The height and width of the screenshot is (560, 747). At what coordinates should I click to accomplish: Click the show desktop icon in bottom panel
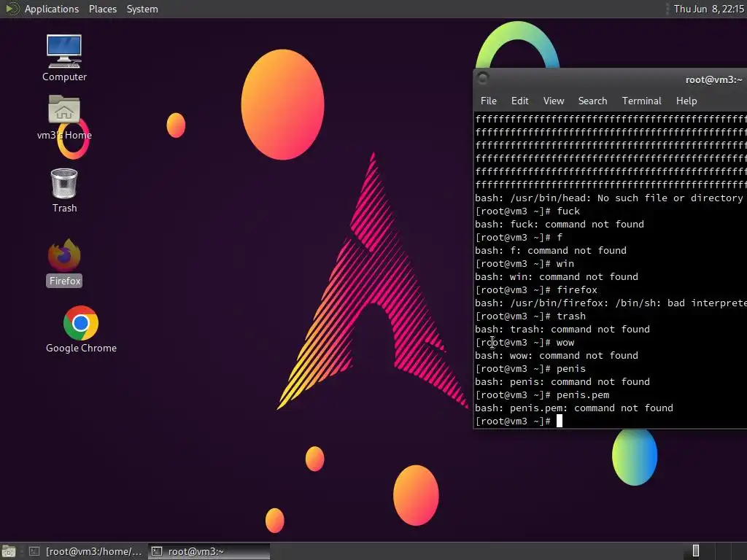(9, 551)
